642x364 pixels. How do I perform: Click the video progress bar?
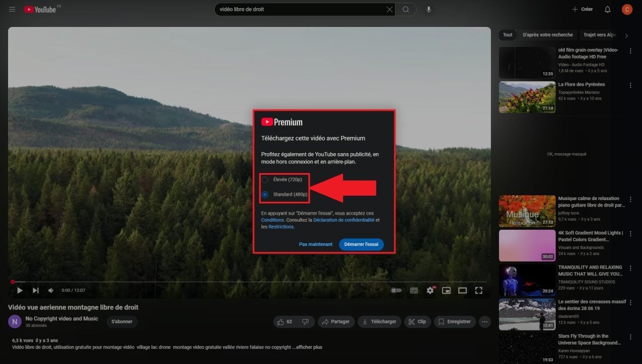tap(249, 281)
